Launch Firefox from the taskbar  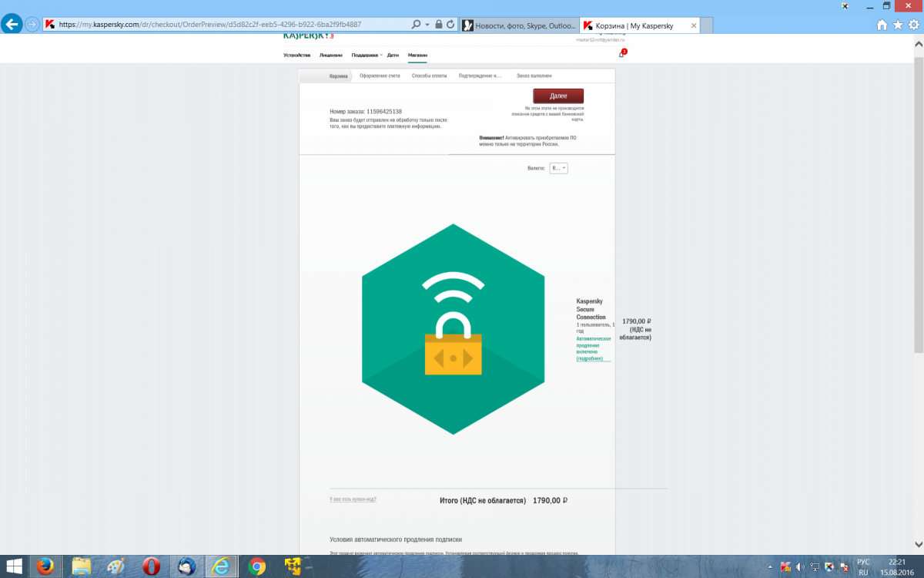tap(45, 566)
